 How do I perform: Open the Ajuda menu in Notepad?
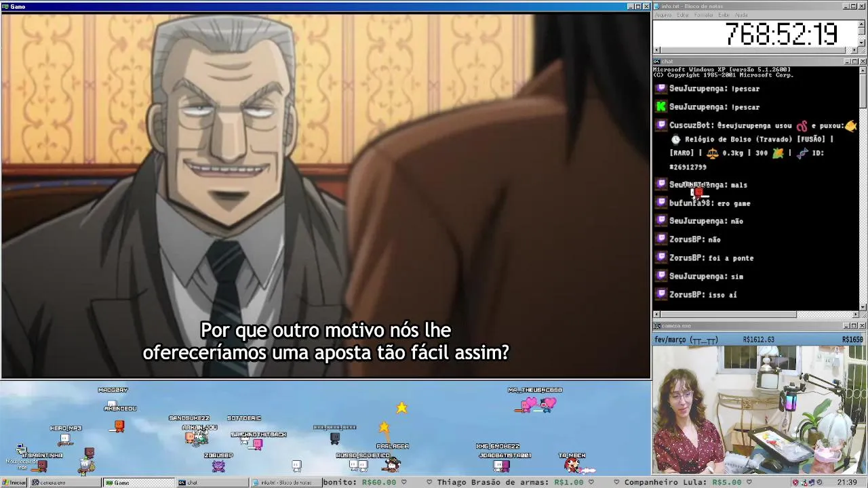coord(742,15)
